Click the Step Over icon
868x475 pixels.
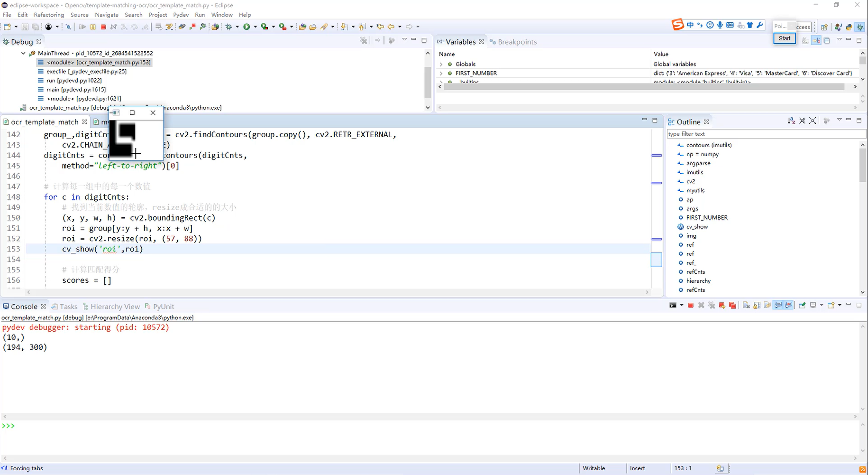click(135, 27)
